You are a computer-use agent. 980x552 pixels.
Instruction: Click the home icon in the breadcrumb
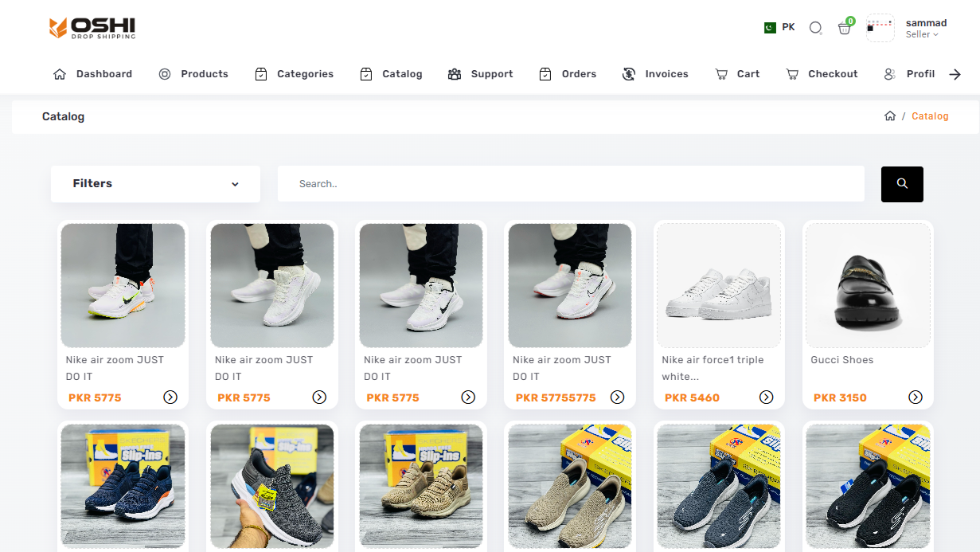coord(890,116)
